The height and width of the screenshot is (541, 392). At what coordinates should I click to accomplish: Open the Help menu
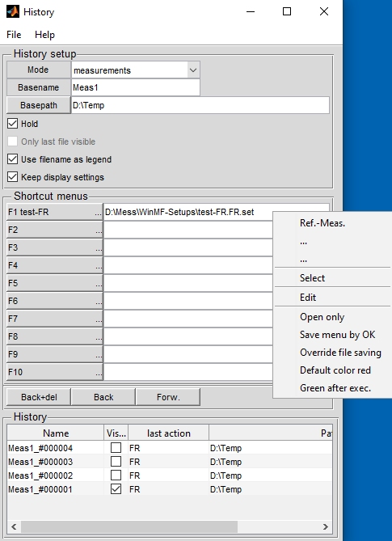pos(44,35)
